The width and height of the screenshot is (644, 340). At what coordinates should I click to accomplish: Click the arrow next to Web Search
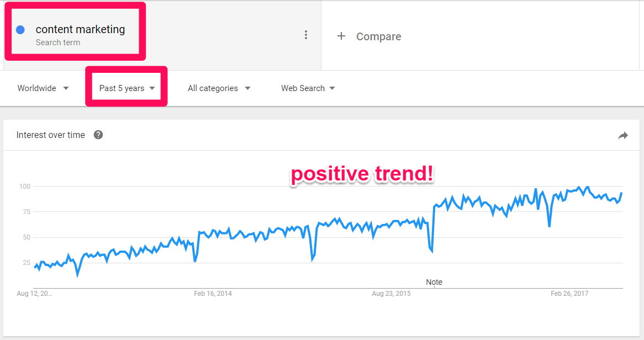tap(332, 88)
